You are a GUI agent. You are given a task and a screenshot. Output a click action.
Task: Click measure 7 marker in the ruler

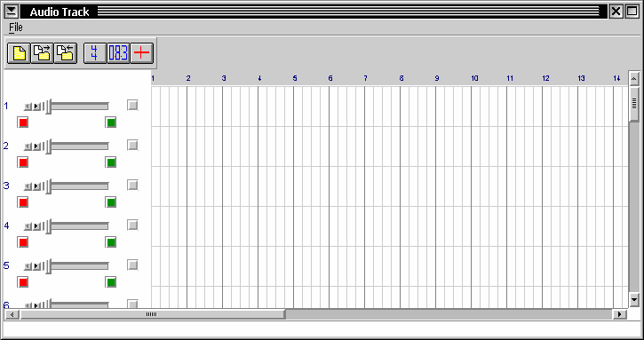pos(366,78)
